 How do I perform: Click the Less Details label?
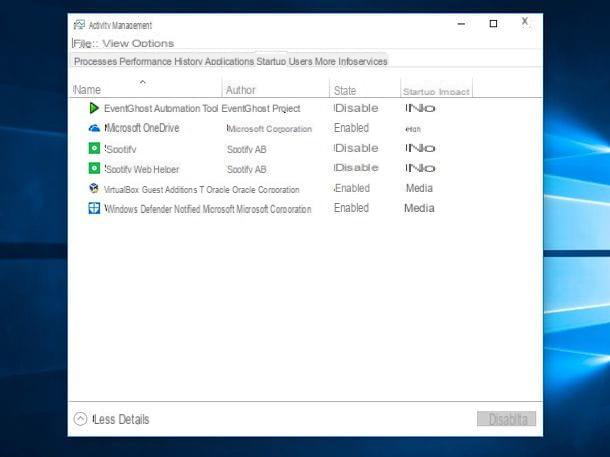coord(121,419)
